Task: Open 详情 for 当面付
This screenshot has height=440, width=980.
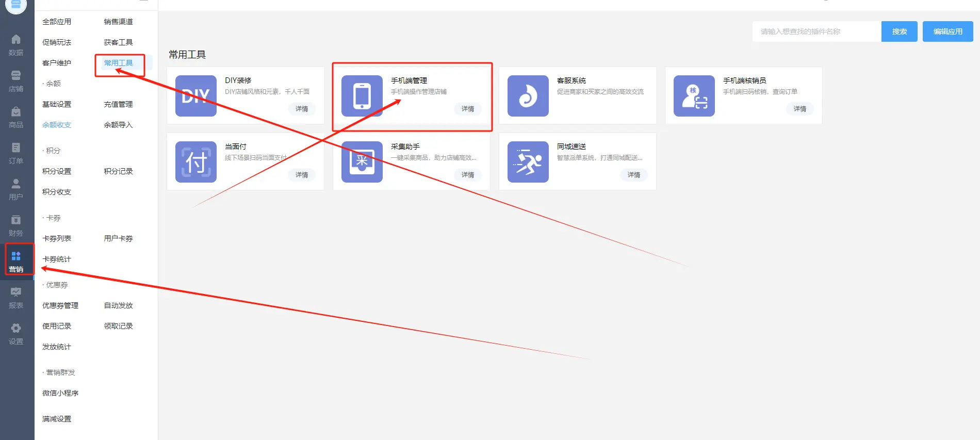Action: [x=302, y=175]
